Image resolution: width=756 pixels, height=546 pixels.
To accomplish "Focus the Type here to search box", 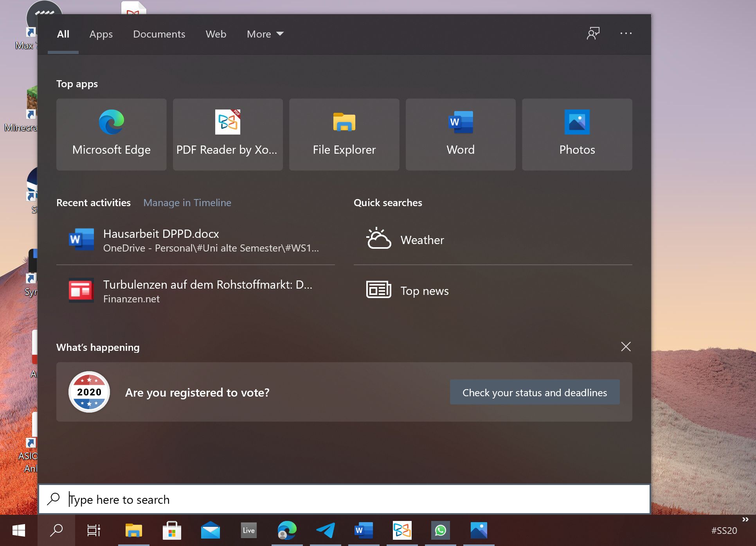I will click(x=344, y=499).
